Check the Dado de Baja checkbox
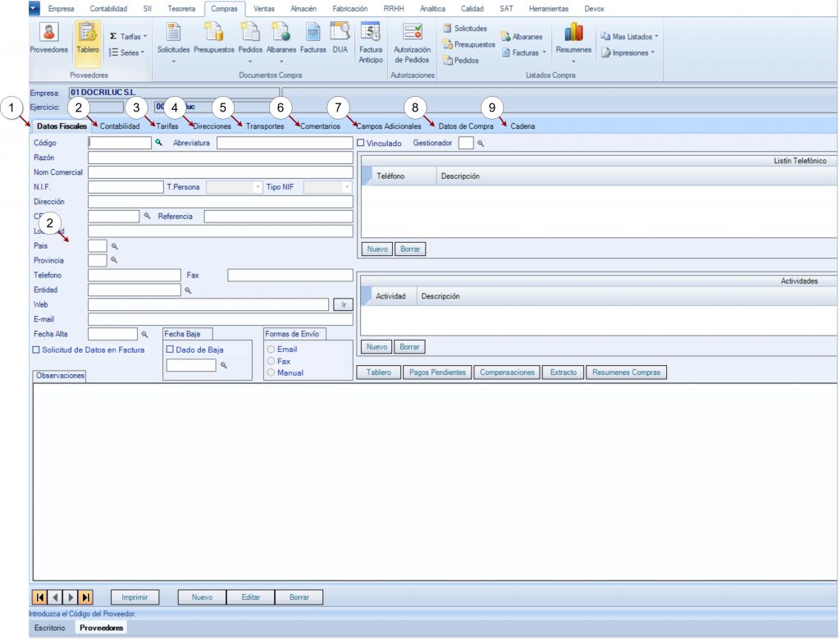 (x=170, y=350)
